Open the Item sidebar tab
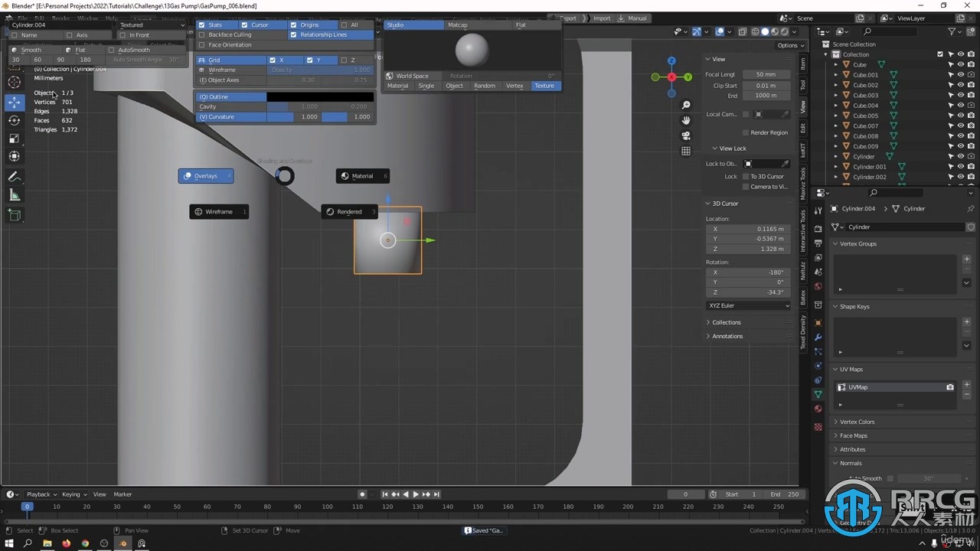Screen dimensions: 980x551 click(803, 64)
